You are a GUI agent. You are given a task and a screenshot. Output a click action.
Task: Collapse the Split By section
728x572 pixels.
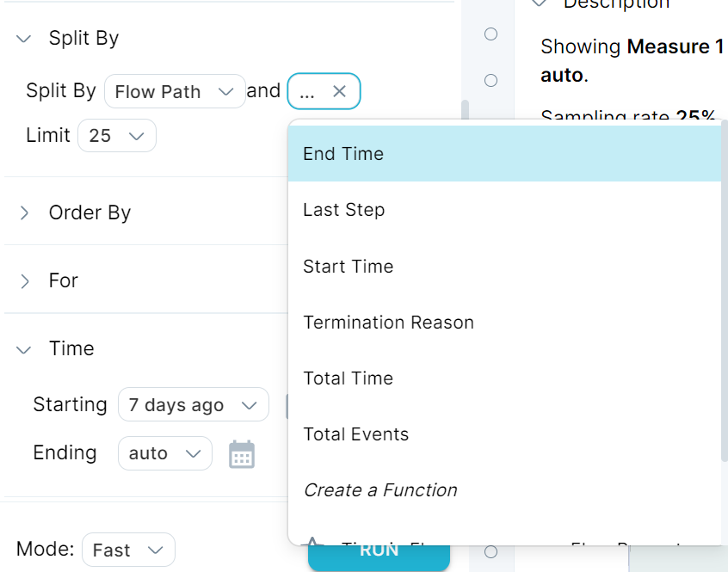click(x=24, y=39)
